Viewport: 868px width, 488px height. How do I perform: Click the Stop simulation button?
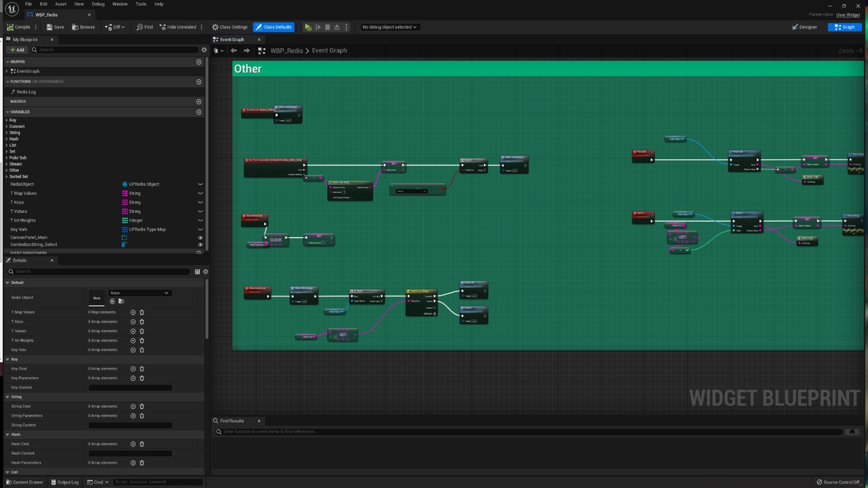coord(328,27)
